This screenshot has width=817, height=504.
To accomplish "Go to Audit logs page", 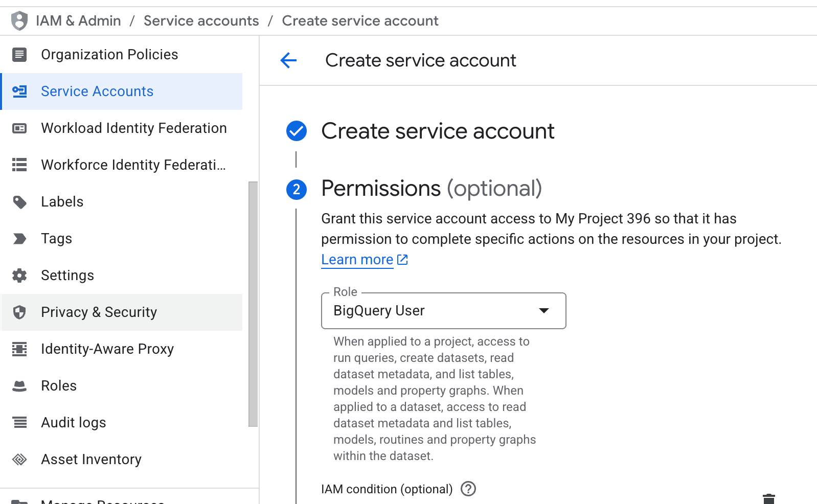I will click(122, 423).
